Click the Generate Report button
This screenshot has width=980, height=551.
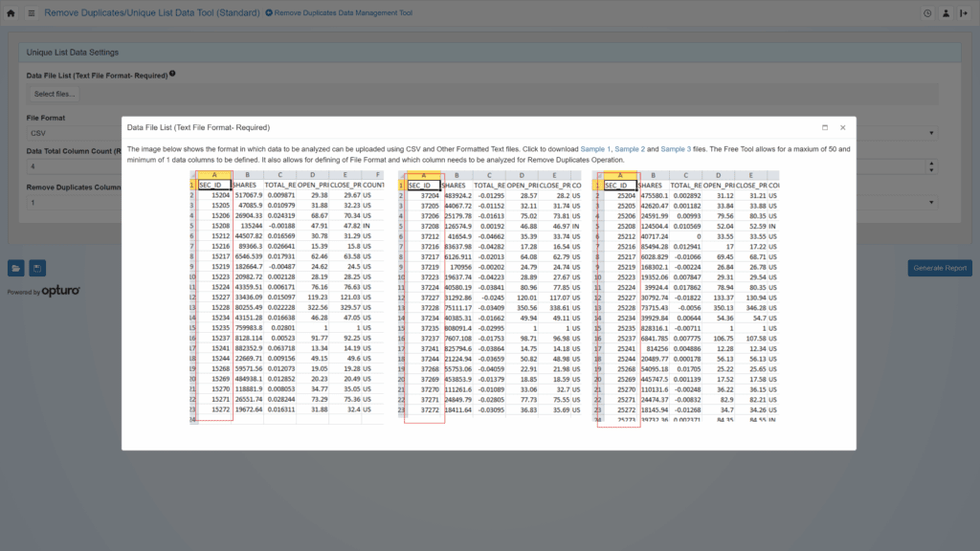tap(939, 268)
